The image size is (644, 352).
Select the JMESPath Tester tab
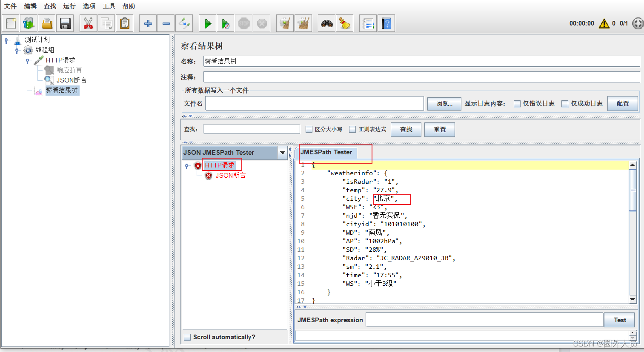[x=326, y=152]
